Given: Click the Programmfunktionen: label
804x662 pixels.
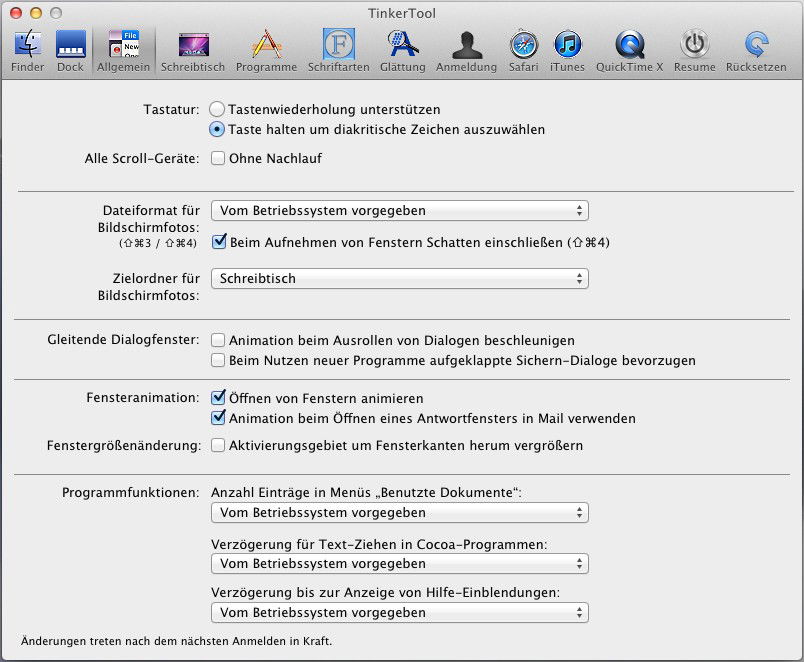Looking at the screenshot, I should pos(131,492).
